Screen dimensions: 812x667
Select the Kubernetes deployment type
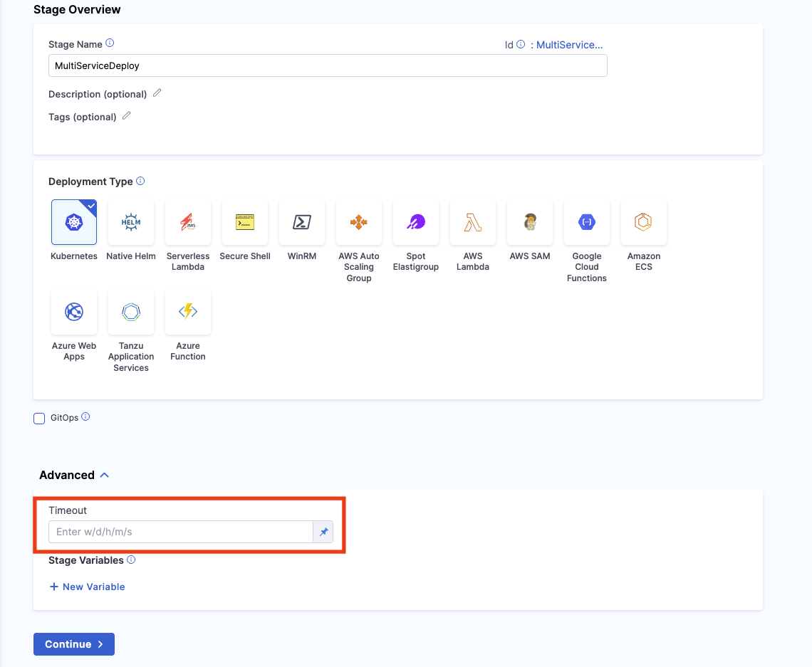[x=74, y=222]
